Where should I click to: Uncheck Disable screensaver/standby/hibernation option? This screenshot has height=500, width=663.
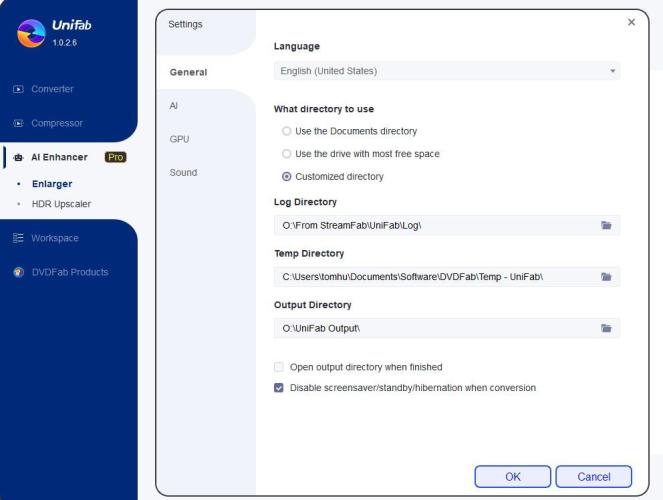point(279,388)
